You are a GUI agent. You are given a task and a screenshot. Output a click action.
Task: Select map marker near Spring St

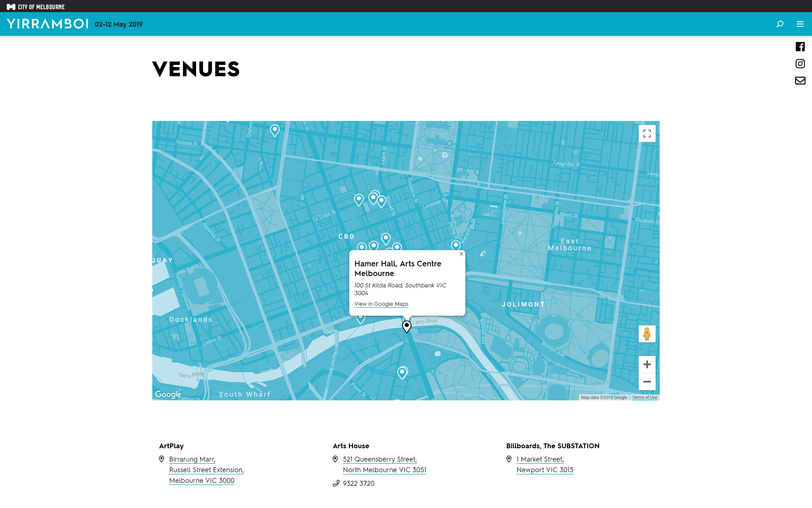[x=455, y=245]
